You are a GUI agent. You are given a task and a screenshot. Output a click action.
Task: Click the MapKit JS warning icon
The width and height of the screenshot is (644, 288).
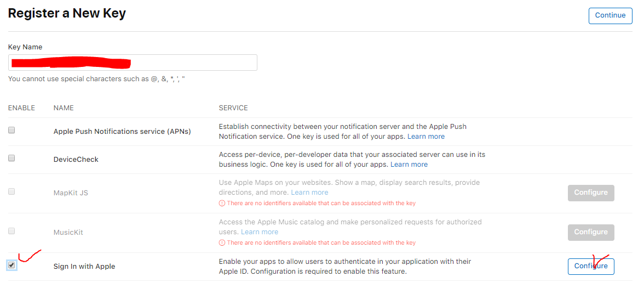point(222,203)
